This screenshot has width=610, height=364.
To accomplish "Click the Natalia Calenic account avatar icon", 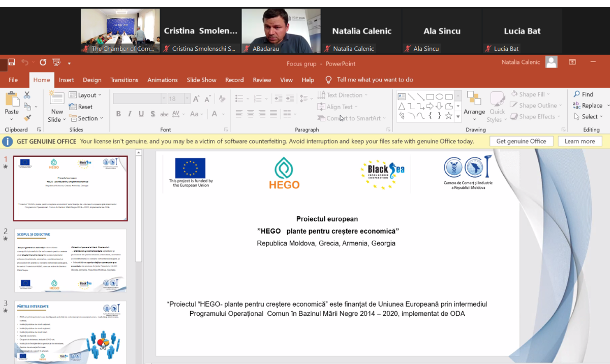I will coord(551,62).
